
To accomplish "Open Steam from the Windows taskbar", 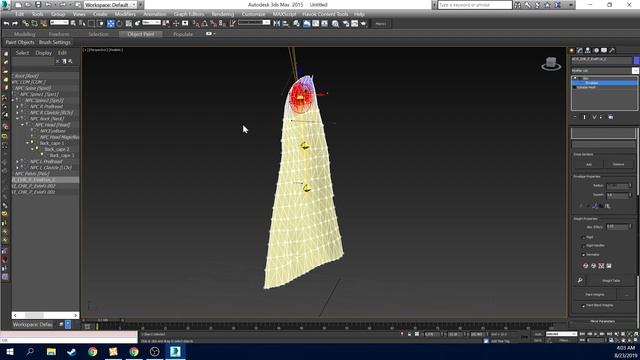I will coord(71,351).
